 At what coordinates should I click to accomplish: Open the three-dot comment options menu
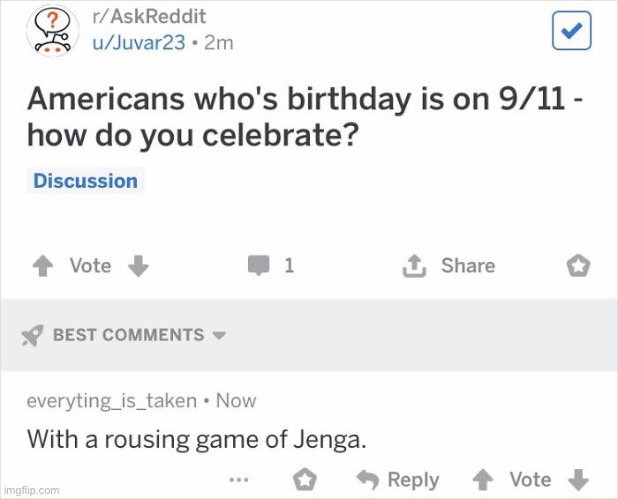(x=239, y=480)
